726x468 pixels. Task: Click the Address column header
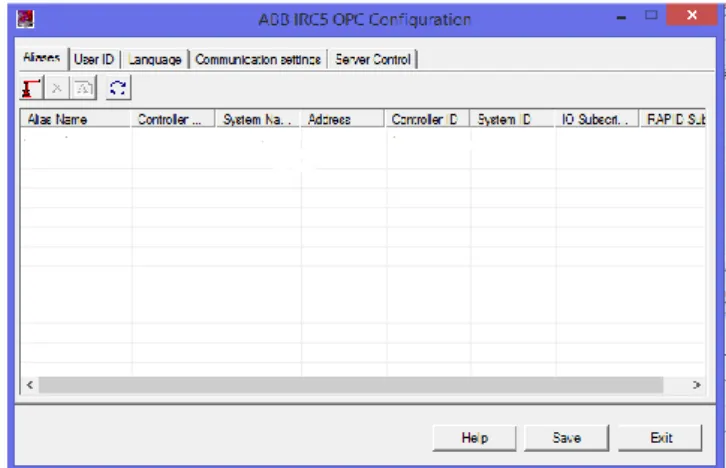pyautogui.click(x=343, y=119)
